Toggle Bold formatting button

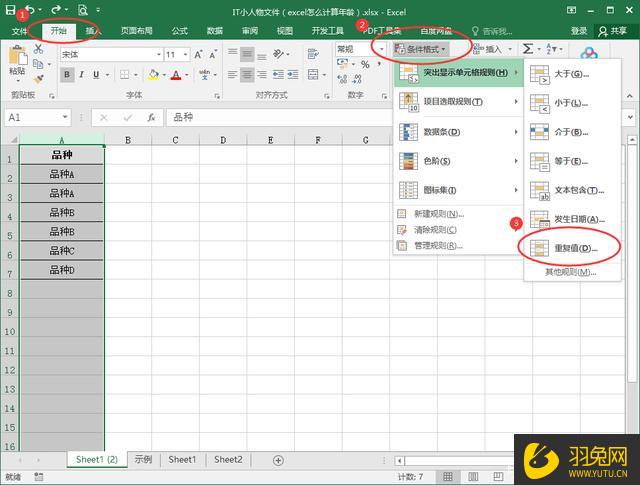pos(67,74)
